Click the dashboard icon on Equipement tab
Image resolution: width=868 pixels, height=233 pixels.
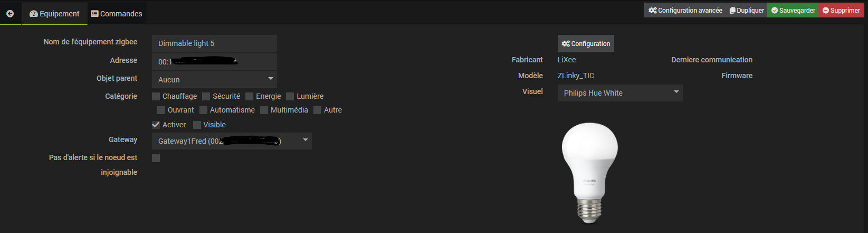coord(34,14)
